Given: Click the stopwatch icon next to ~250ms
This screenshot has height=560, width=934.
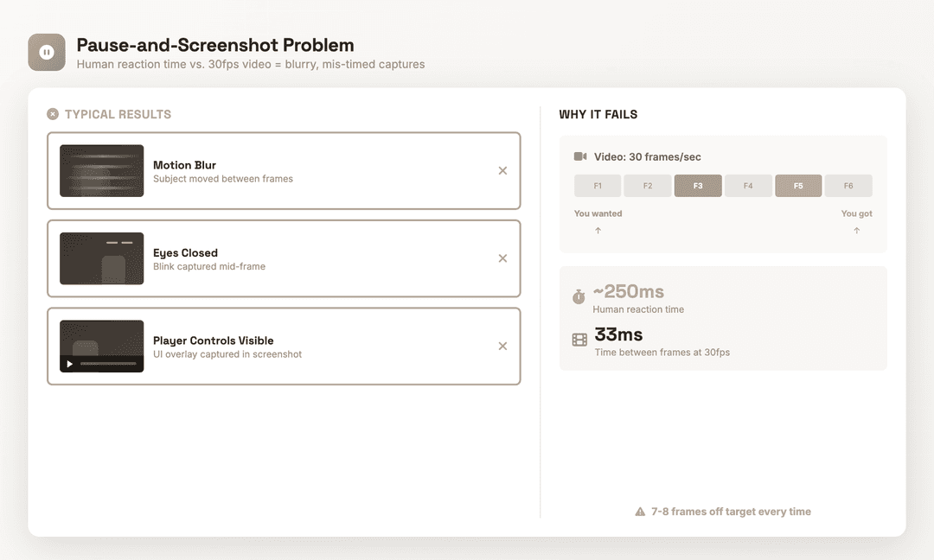Looking at the screenshot, I should [579, 296].
